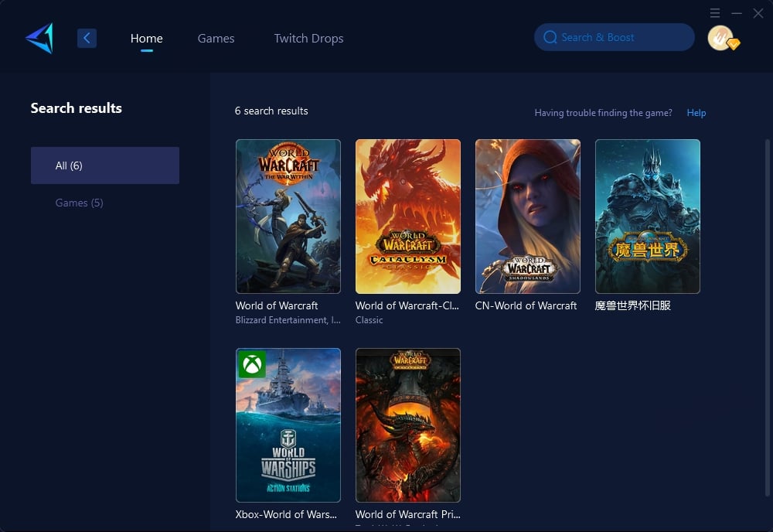Click the Search & Boost input field
This screenshot has width=773, height=532.
615,37
